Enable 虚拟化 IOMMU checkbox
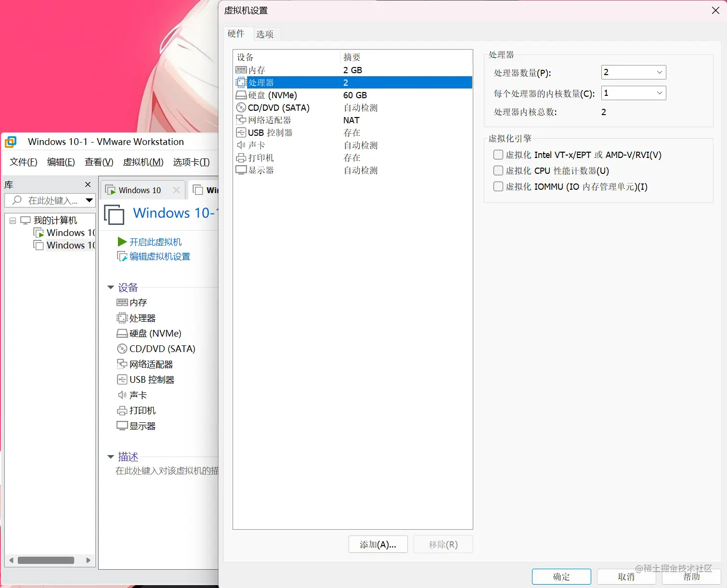Image resolution: width=727 pixels, height=588 pixels. 498,186
